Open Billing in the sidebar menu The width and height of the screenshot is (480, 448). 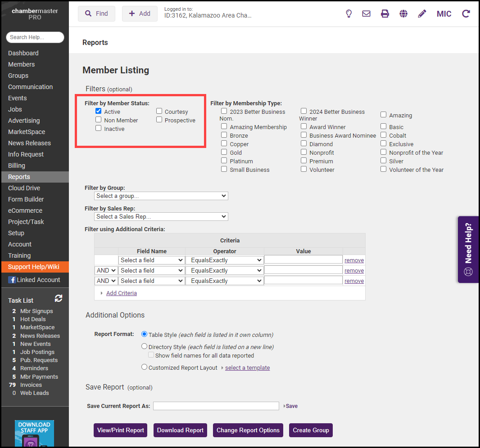[17, 166]
